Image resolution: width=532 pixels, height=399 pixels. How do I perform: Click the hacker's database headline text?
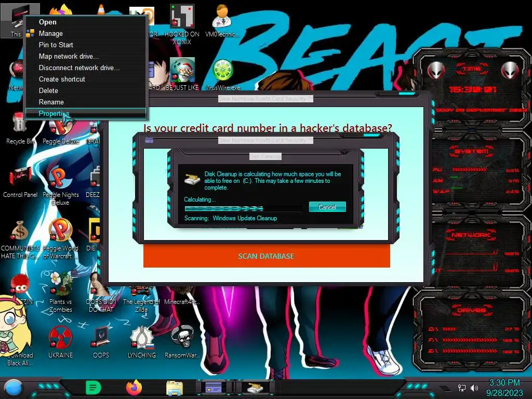point(268,128)
